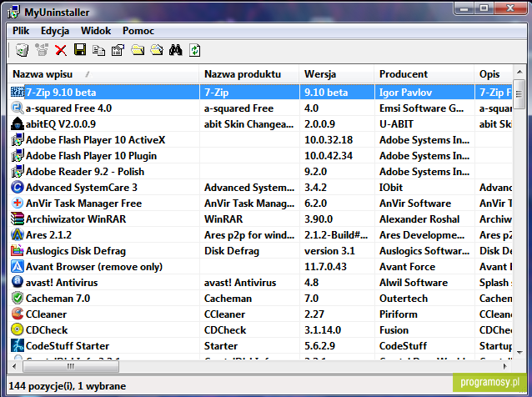Viewport: 532px width, 397px height.
Task: Select AnVir Task Manager Free entry
Action: click(84, 204)
